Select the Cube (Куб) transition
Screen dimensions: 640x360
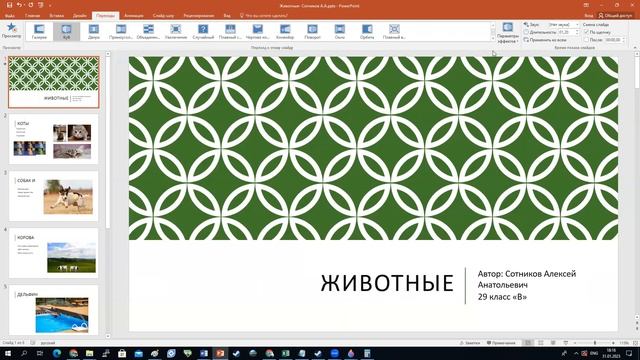[67, 31]
